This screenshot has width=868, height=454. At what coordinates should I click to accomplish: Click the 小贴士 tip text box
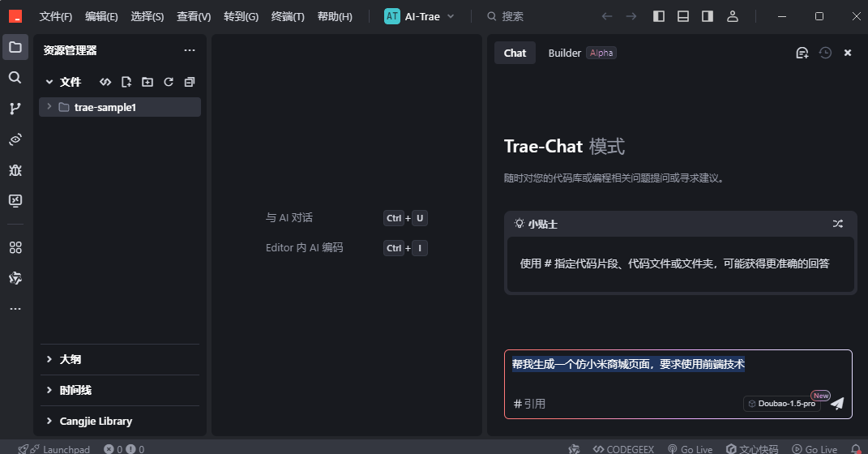[680, 263]
